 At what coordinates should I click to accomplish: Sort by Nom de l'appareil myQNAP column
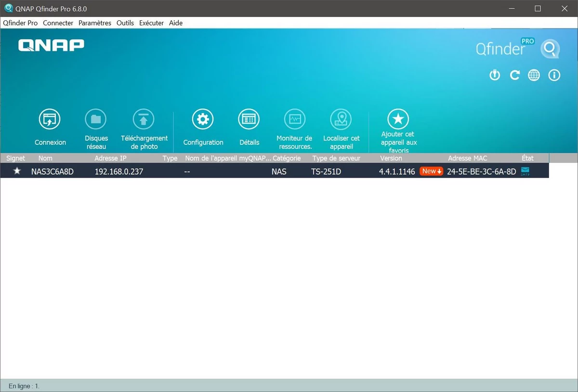(x=228, y=158)
